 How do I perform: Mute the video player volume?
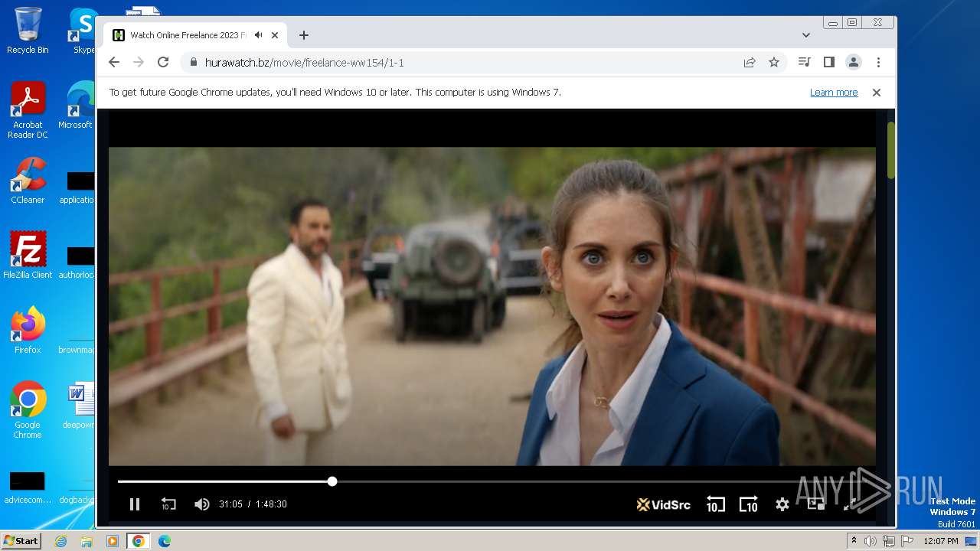click(x=201, y=504)
